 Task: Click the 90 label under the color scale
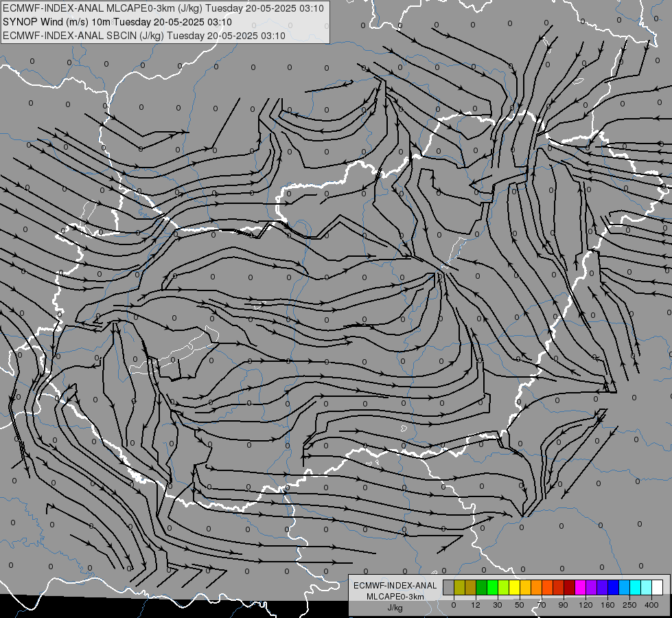[x=564, y=605]
